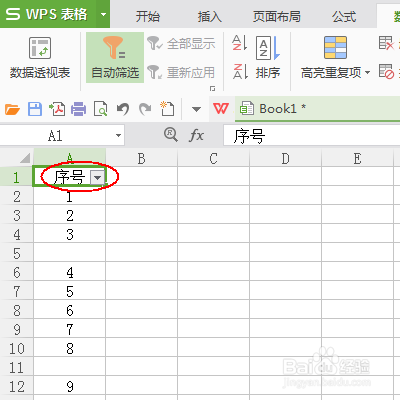Click the Select All corner triangle
The height and width of the screenshot is (400, 400).
click(x=24, y=158)
